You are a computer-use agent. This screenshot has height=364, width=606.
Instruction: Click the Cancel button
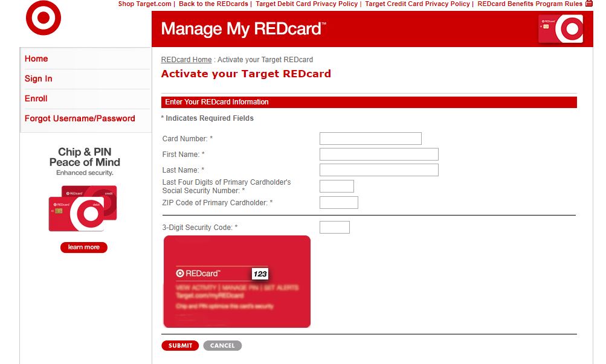point(222,345)
